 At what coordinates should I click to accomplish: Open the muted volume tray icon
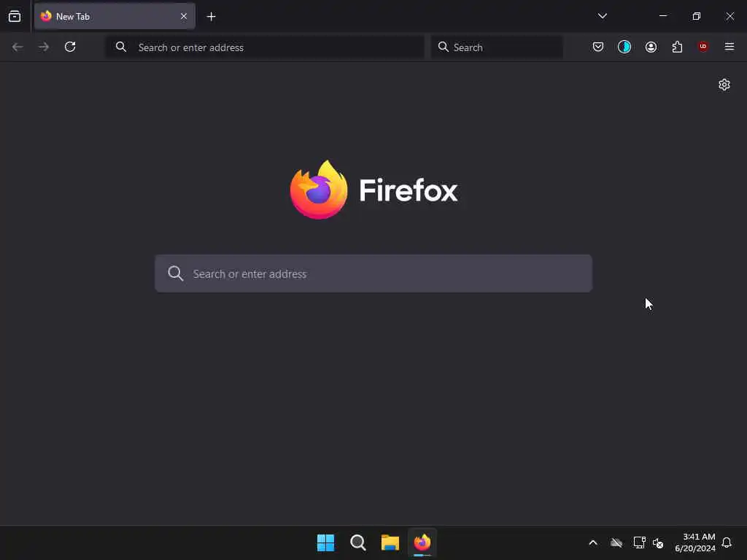click(658, 542)
